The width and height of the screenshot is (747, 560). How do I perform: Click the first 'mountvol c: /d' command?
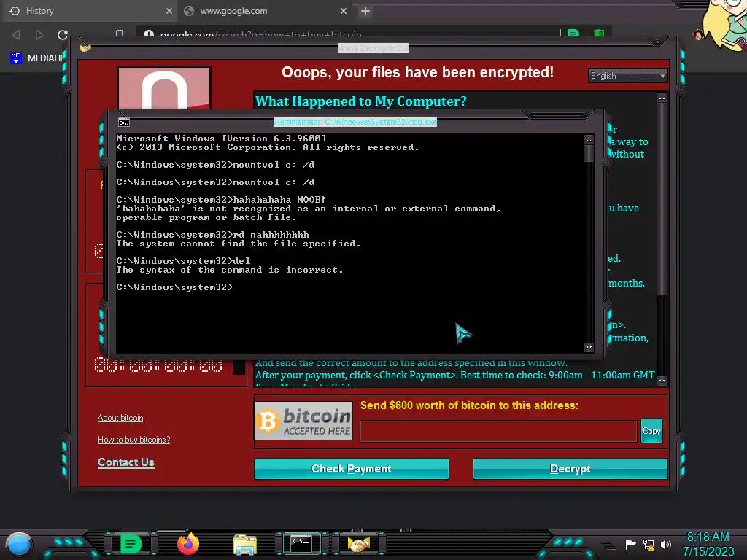215,165
